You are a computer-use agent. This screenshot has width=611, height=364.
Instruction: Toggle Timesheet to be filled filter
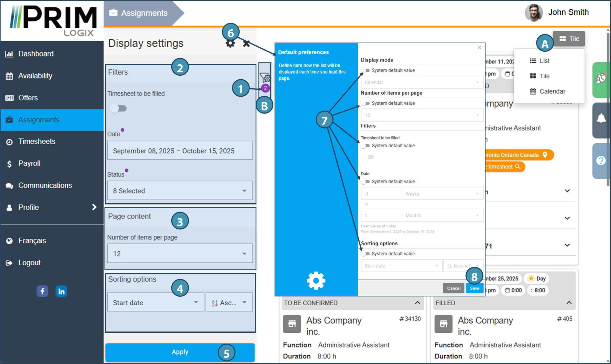119,108
